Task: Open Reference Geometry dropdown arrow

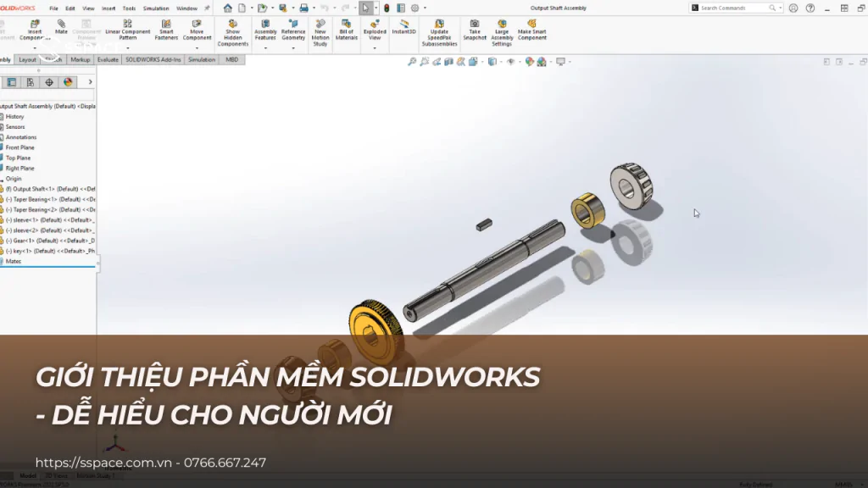Action: tap(293, 48)
